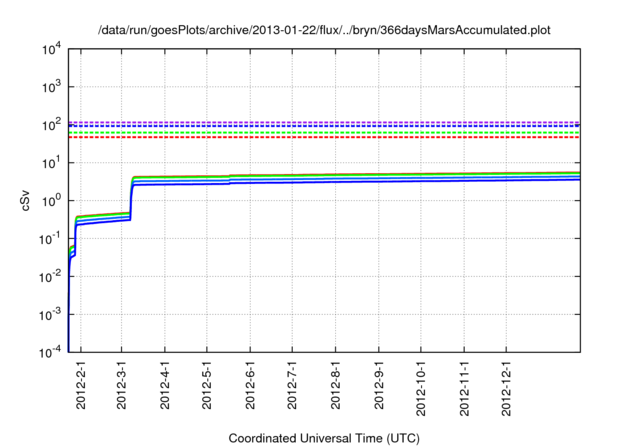The height and width of the screenshot is (448, 640).
Task: Click the 10^-4 y-axis tick label
Action: pos(51,352)
